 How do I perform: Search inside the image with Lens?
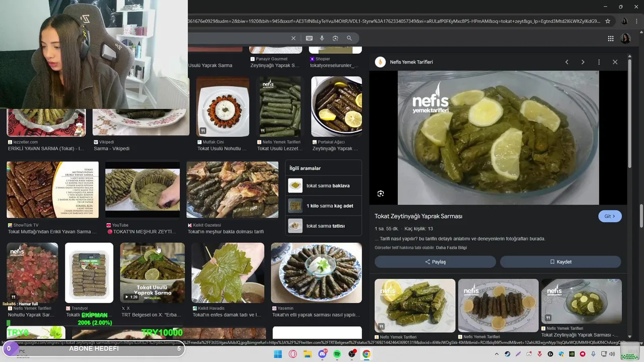pyautogui.click(x=381, y=194)
